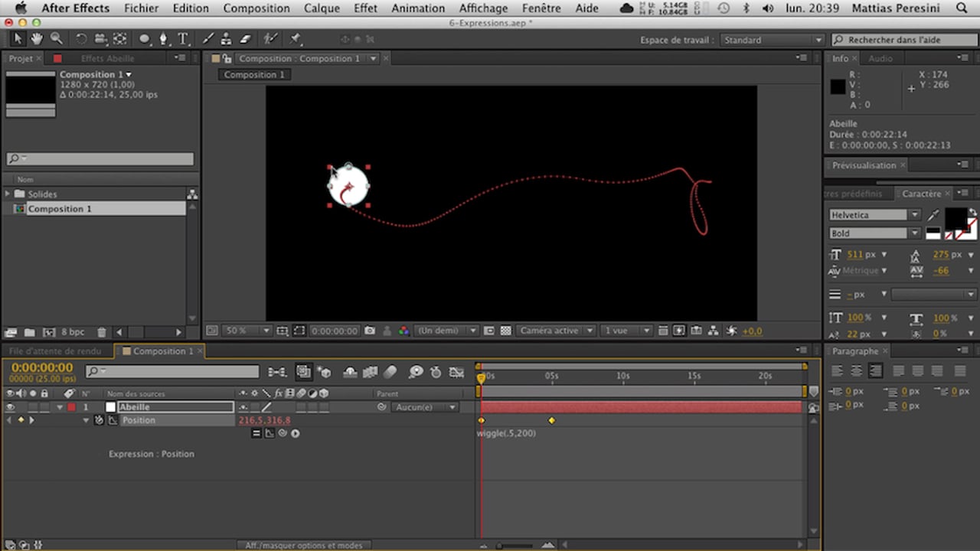980x551 pixels.
Task: Click the Aff./masquer options et modes button
Action: pos(303,546)
